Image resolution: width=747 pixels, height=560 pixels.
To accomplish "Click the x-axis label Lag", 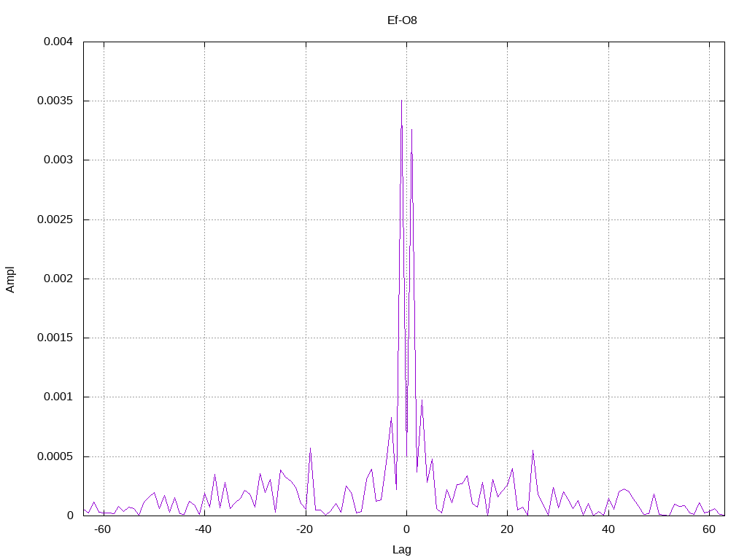I will 402,550.
